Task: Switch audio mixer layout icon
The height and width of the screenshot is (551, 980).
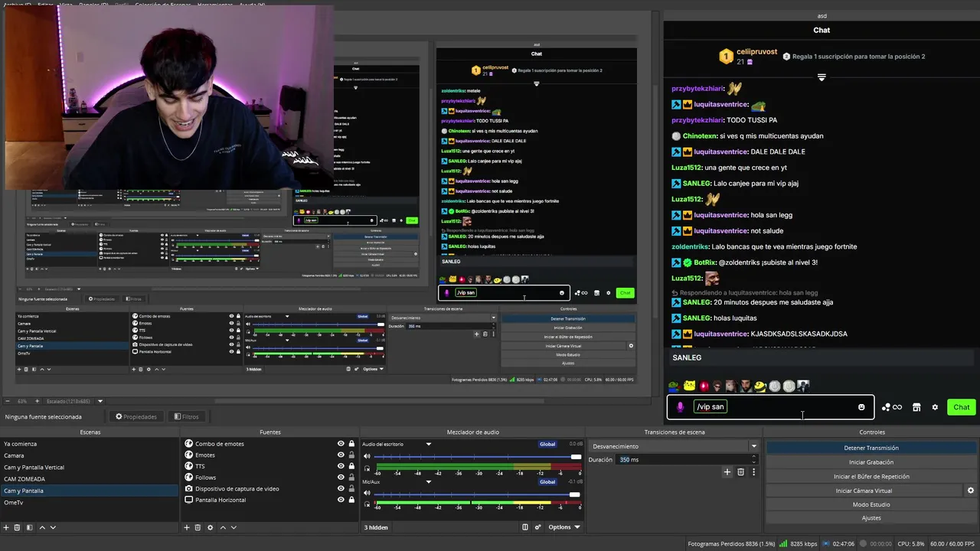Action: tap(525, 527)
